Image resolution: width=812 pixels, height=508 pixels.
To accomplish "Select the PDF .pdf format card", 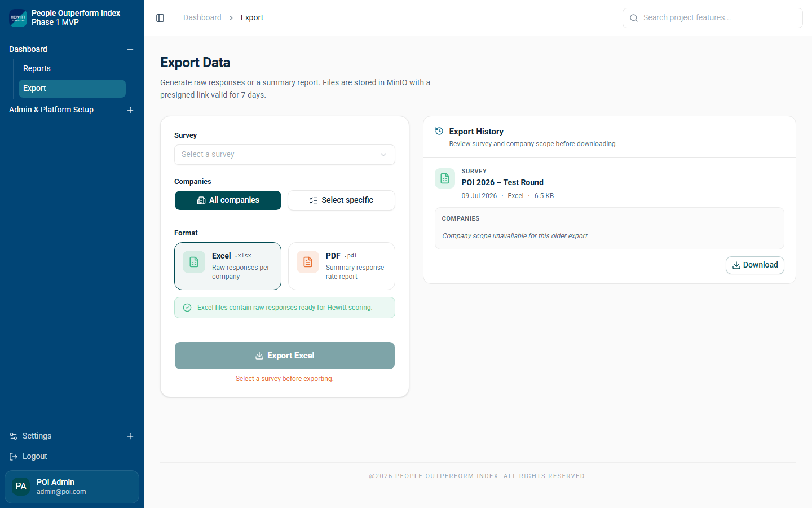I will pyautogui.click(x=342, y=266).
